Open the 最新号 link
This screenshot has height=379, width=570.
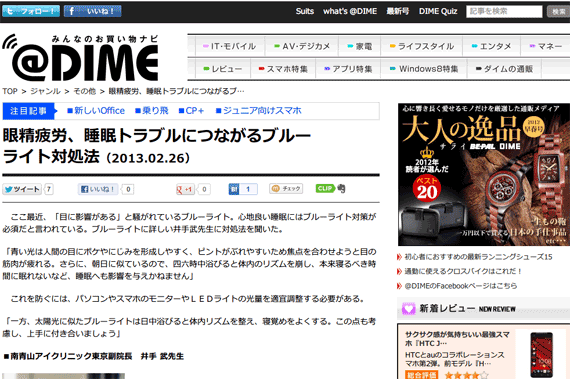pyautogui.click(x=398, y=11)
